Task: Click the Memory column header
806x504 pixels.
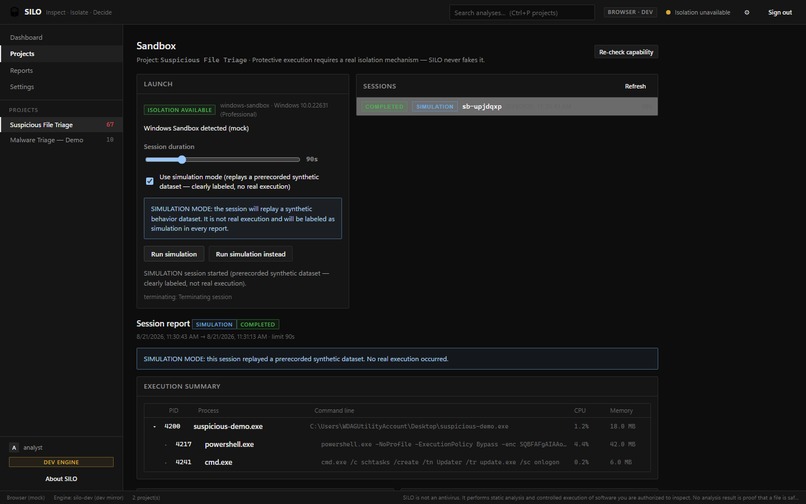Action: tap(621, 410)
